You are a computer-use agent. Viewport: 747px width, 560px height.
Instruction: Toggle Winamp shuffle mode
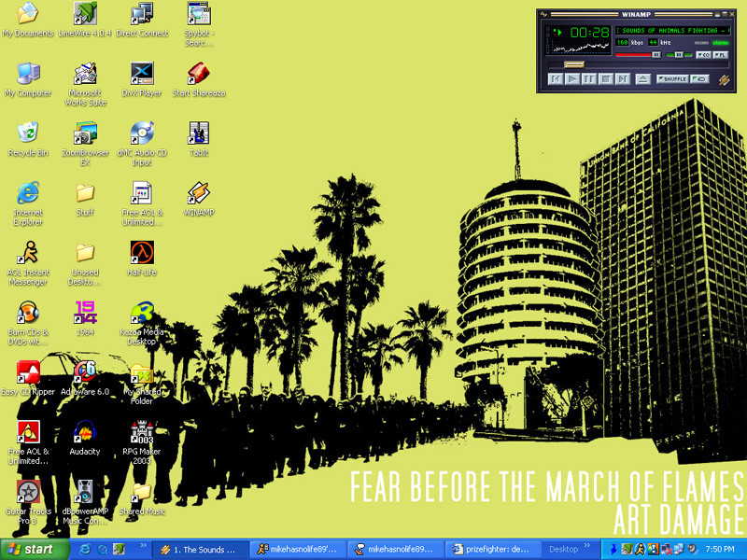pyautogui.click(x=672, y=79)
